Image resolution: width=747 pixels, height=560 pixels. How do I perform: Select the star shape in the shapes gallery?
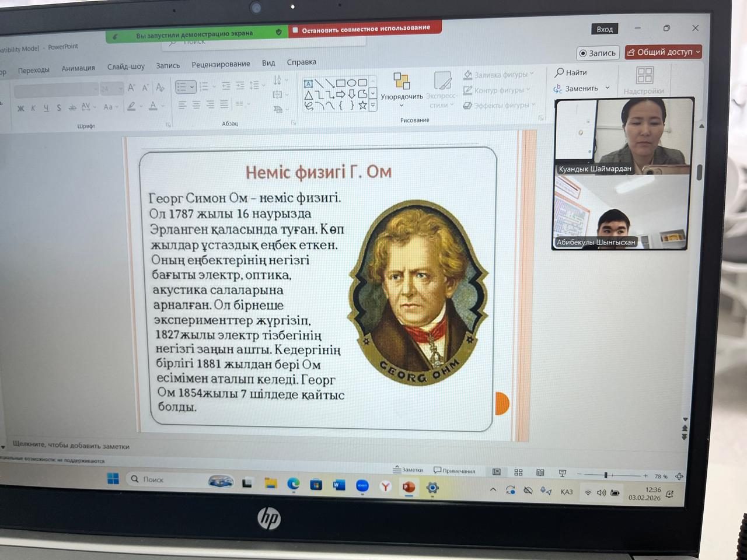(x=362, y=106)
